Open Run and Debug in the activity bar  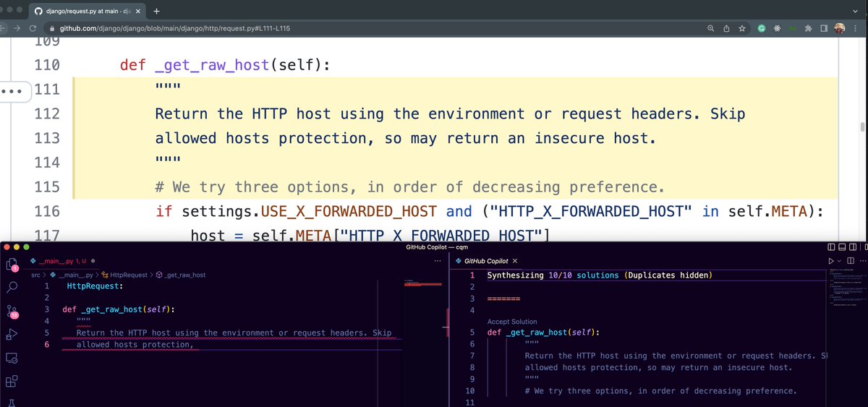[12, 334]
